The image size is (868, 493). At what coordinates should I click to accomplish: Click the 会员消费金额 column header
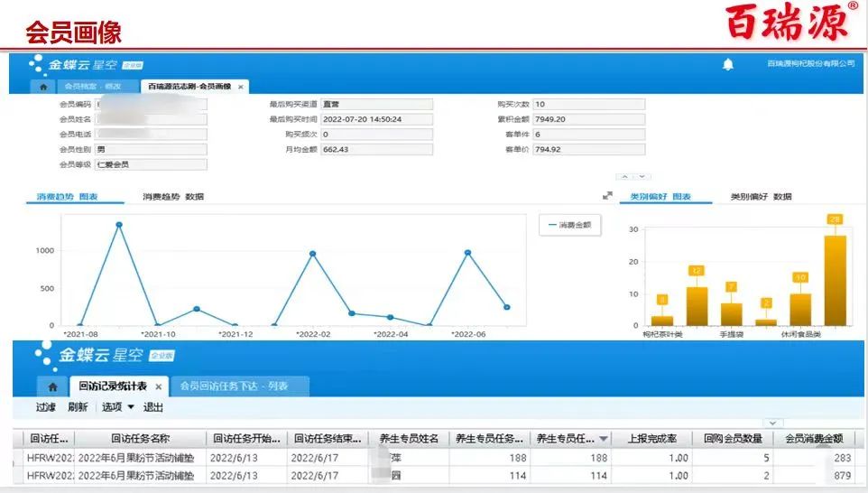click(814, 439)
